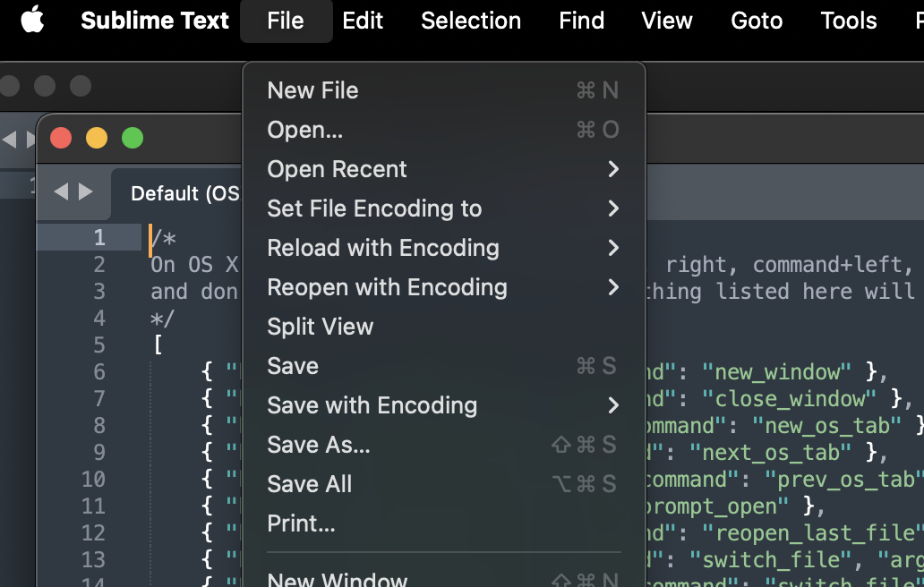Click line number 5 in gutter

[98, 345]
